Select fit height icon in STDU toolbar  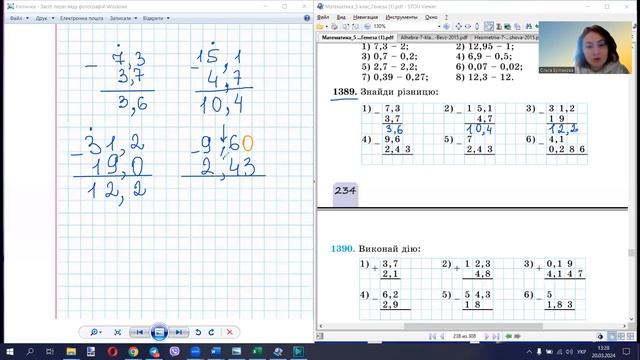(477, 27)
